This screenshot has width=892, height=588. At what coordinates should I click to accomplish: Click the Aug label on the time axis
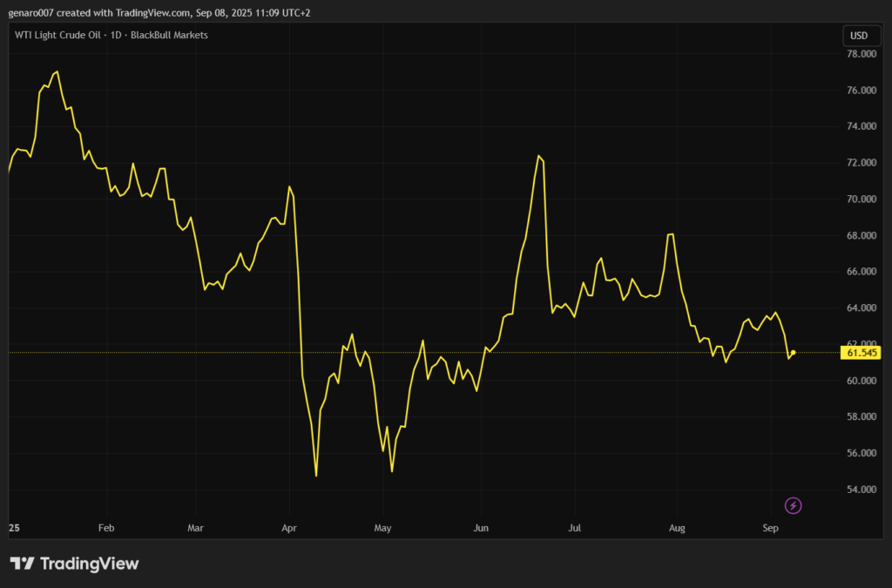(x=677, y=528)
